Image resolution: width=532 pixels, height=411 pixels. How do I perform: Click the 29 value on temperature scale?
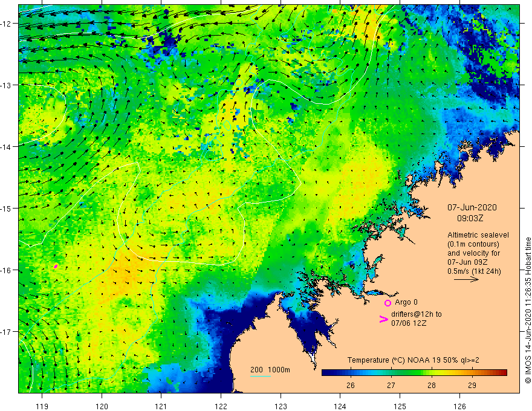tap(472, 385)
